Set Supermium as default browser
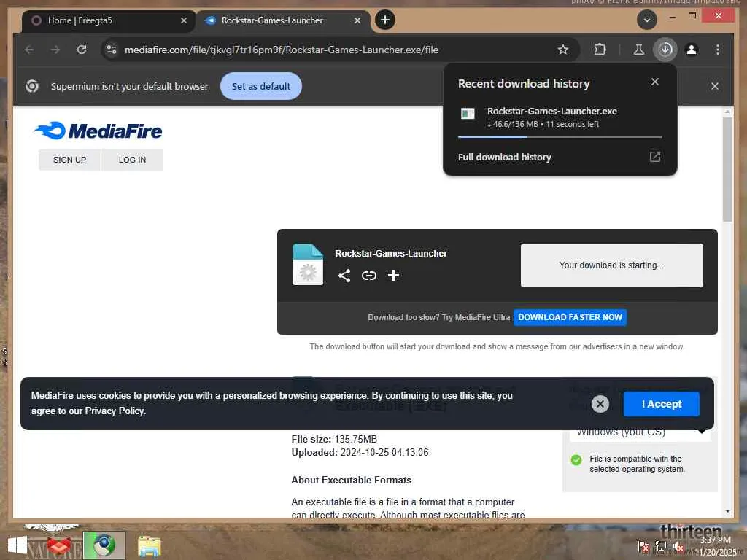The image size is (747, 560). tap(261, 86)
